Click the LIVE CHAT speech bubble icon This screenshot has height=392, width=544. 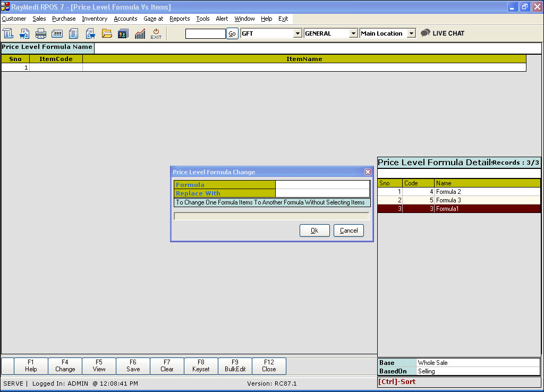[426, 33]
